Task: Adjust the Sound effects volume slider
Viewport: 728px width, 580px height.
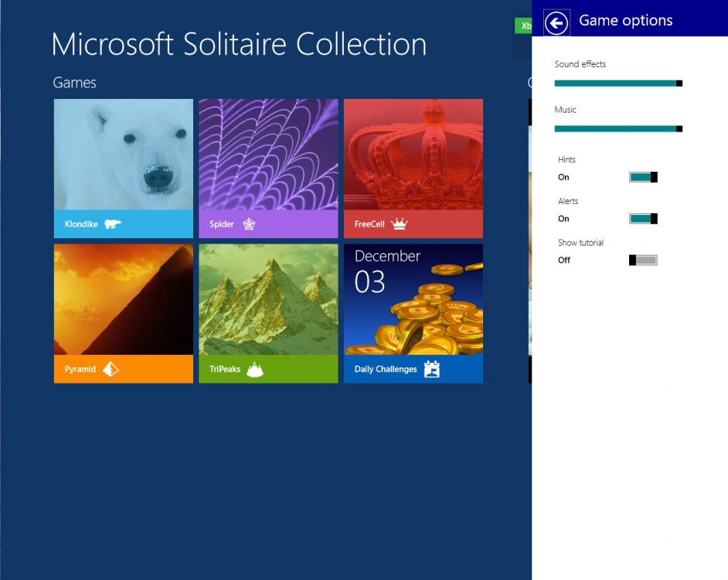Action: (x=618, y=84)
